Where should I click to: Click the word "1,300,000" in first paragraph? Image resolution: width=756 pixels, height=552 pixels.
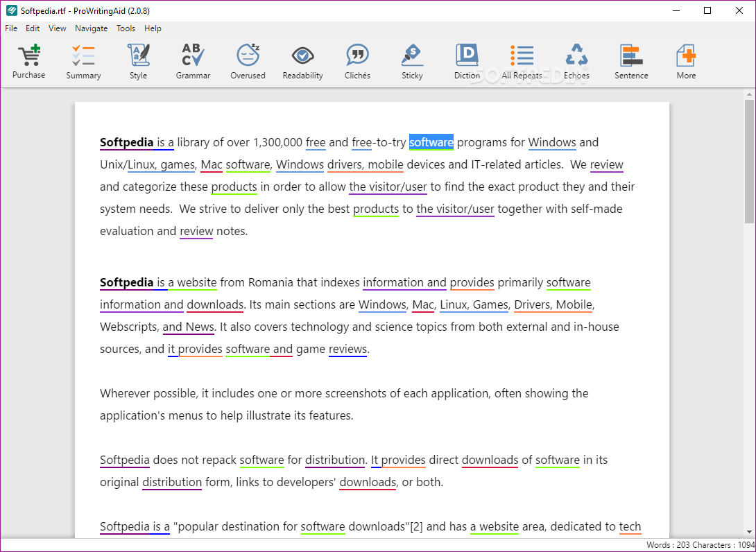coord(277,142)
